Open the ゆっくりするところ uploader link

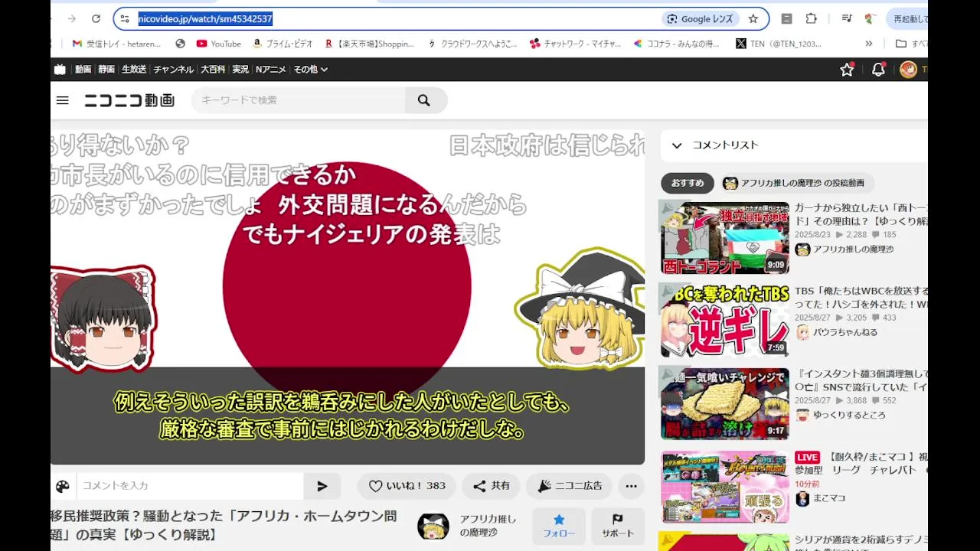coord(849,415)
